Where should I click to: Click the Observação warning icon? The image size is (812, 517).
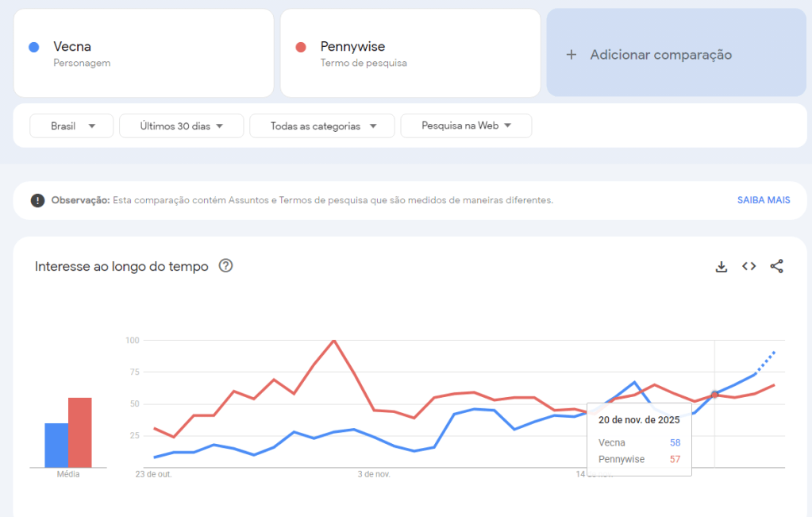(x=37, y=200)
